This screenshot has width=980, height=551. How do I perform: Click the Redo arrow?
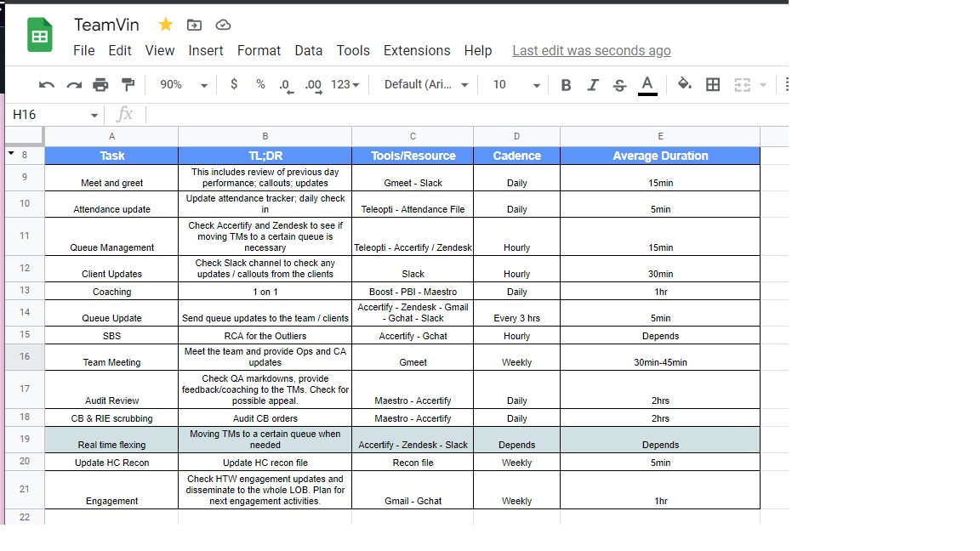point(74,84)
